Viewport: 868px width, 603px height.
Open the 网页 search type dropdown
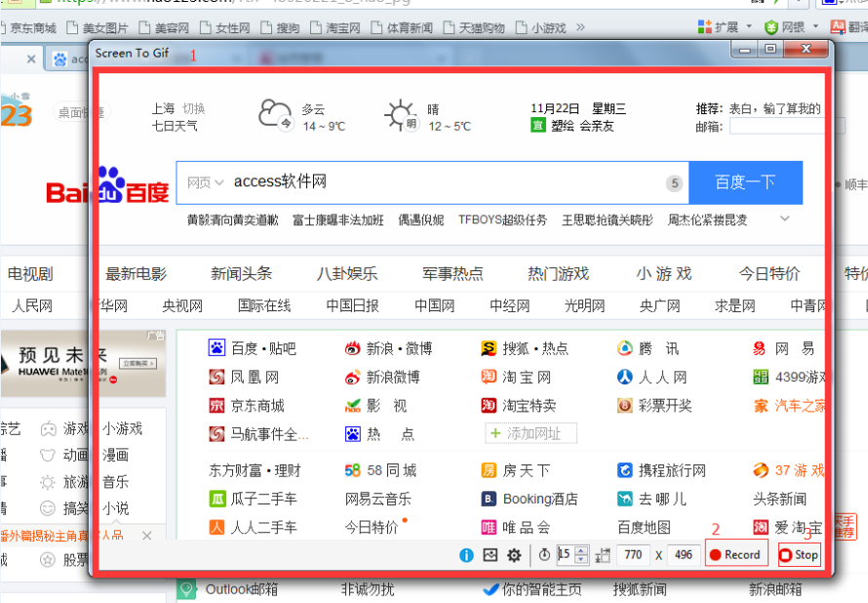coord(205,182)
